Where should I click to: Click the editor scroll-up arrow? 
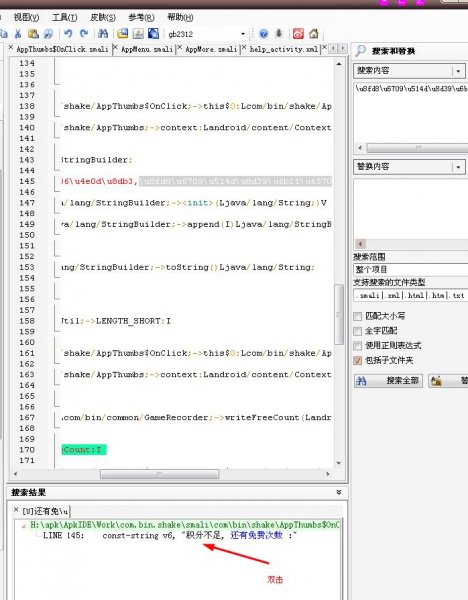pos(339,64)
